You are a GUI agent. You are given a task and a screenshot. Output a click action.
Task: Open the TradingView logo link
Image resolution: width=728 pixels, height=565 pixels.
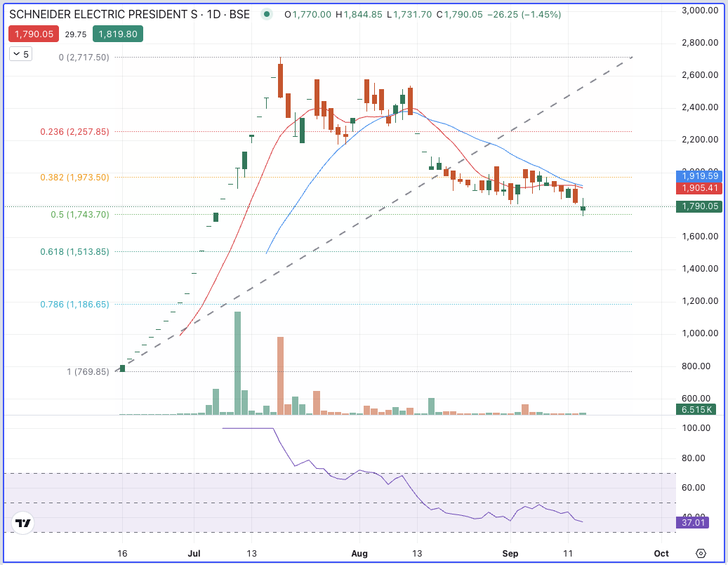[x=22, y=523]
